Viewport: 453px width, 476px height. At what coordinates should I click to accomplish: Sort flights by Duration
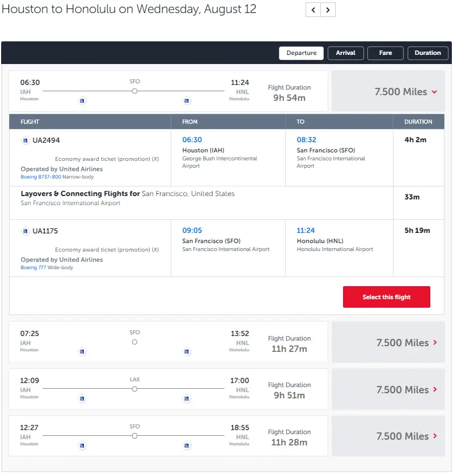(427, 53)
